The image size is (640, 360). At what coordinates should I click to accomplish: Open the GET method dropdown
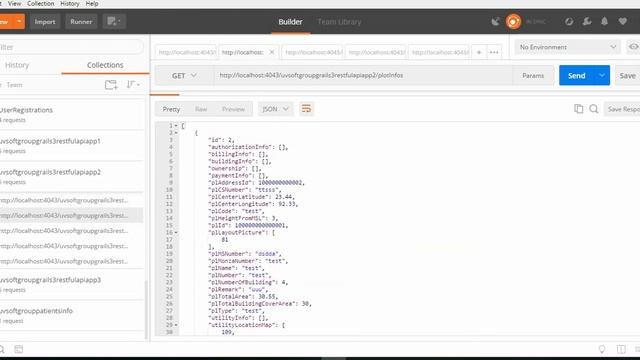(x=184, y=76)
